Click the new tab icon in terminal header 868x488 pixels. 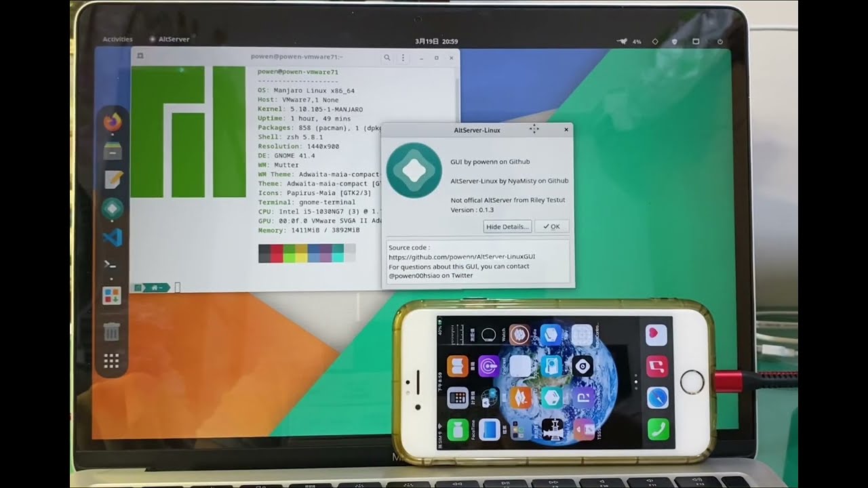tap(140, 57)
